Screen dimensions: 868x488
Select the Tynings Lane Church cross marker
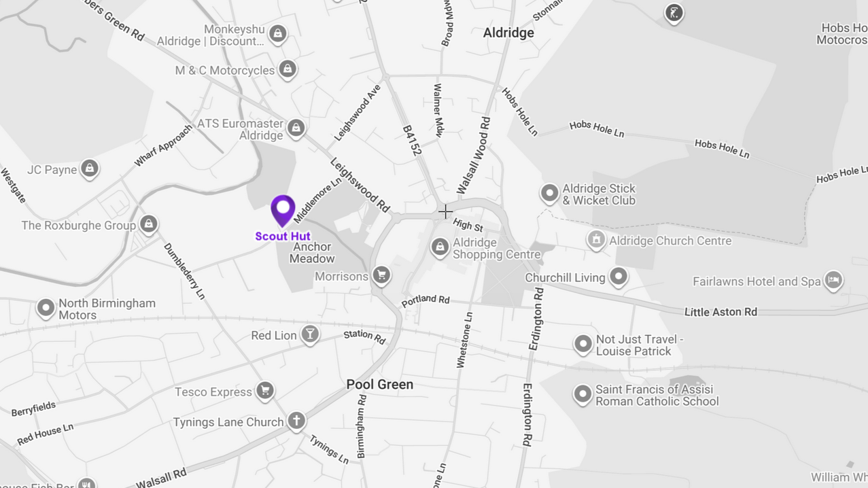(x=296, y=421)
